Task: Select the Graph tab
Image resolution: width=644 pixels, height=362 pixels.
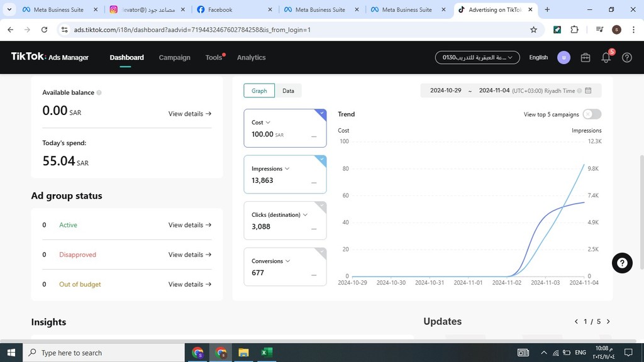Action: [258, 90]
